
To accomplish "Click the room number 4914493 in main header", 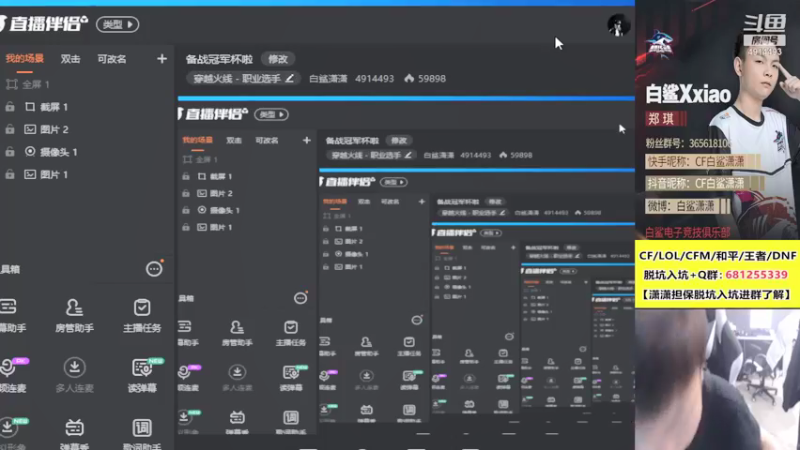I will (x=374, y=79).
